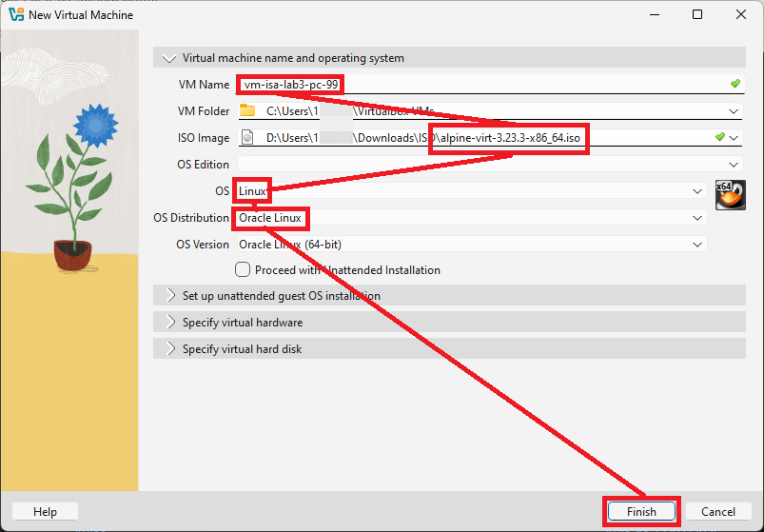Click the ISO Image file icon
The height and width of the screenshot is (532, 764).
(247, 138)
